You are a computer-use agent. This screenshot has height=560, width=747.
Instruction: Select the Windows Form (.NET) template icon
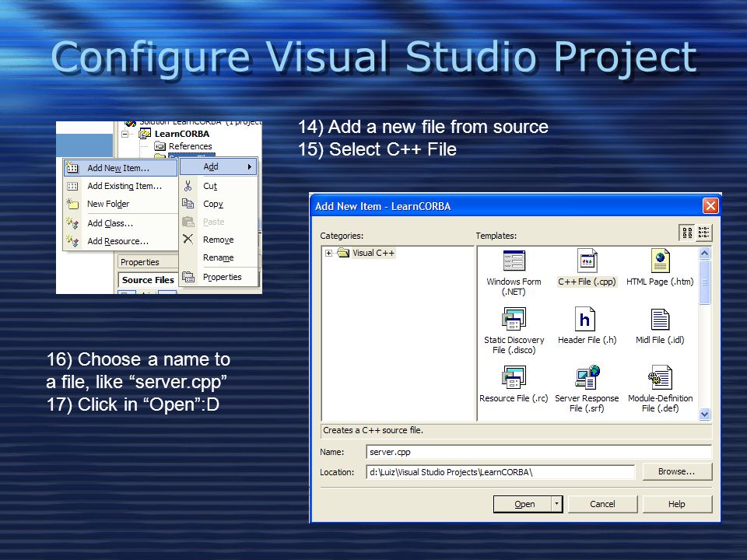(x=514, y=261)
